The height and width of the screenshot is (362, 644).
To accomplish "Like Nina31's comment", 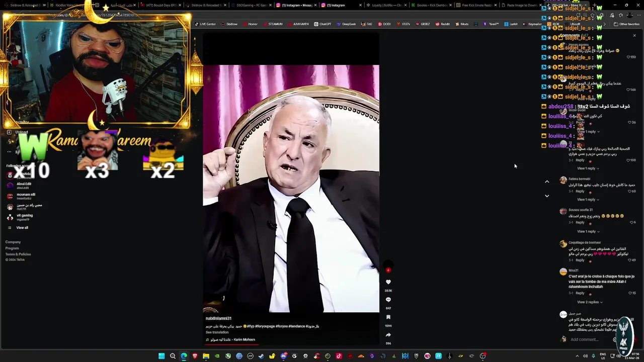I will [630, 293].
